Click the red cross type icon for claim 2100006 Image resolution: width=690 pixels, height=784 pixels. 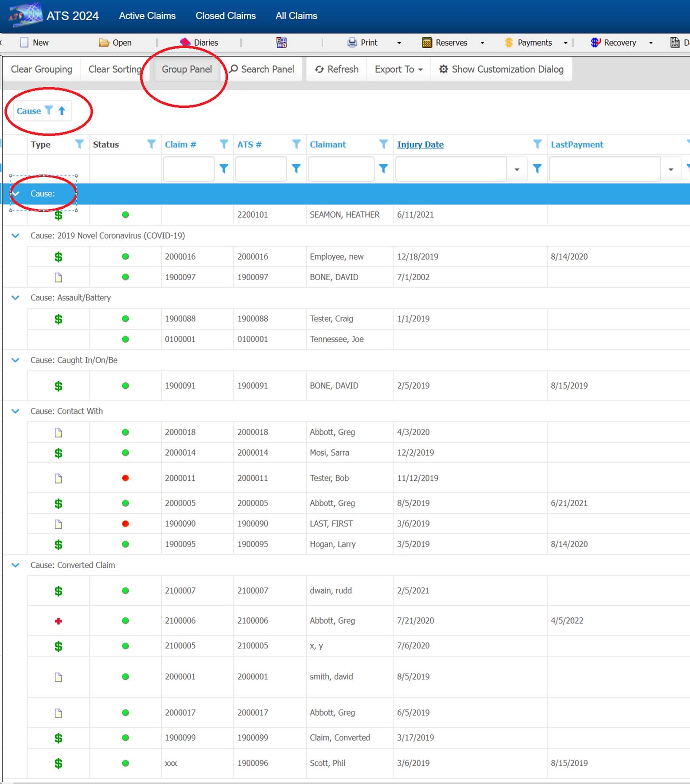click(x=58, y=621)
